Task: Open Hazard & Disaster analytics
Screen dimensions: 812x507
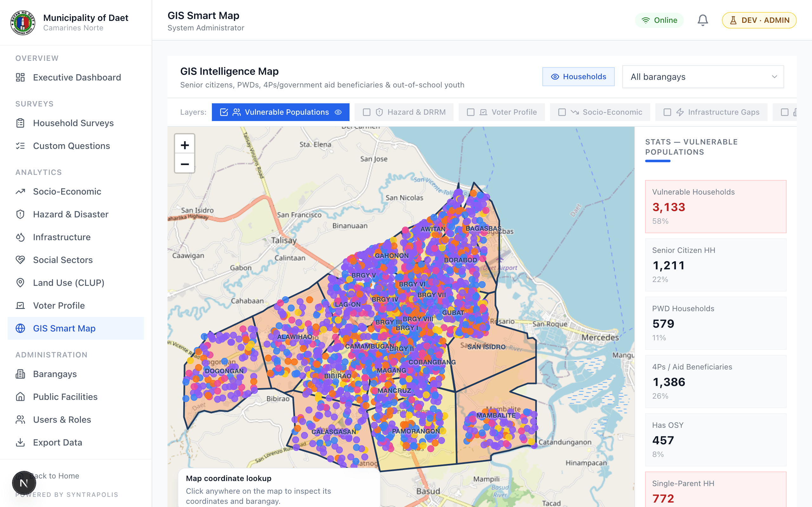Action: [x=70, y=214]
